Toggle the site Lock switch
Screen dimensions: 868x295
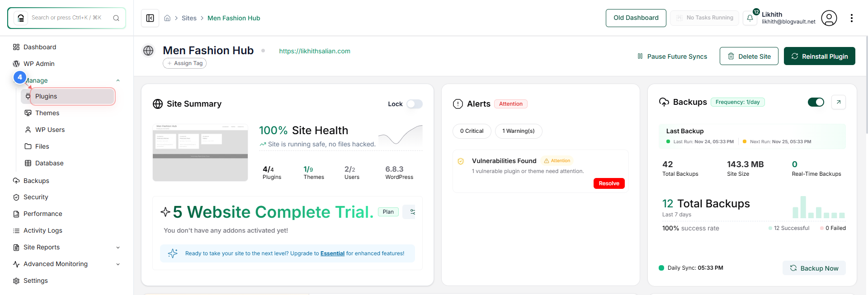coord(414,104)
